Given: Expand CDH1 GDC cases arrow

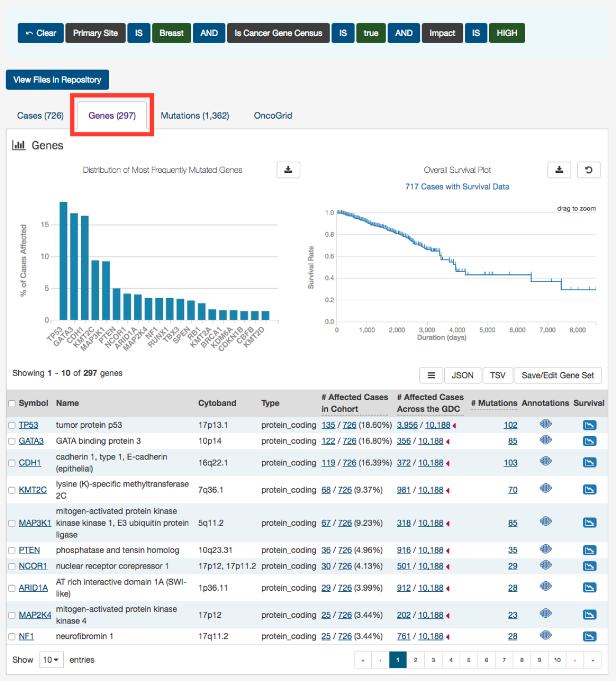Looking at the screenshot, I should click(448, 463).
